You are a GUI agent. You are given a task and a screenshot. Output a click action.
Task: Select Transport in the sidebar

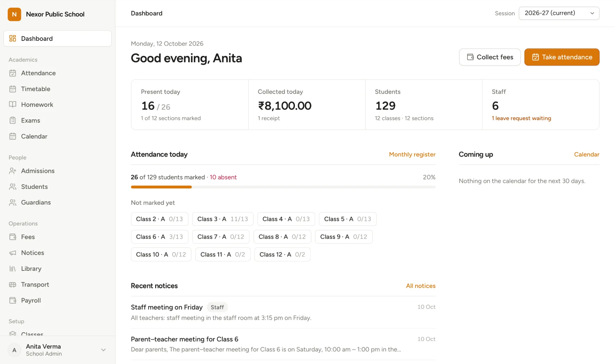[58, 285]
